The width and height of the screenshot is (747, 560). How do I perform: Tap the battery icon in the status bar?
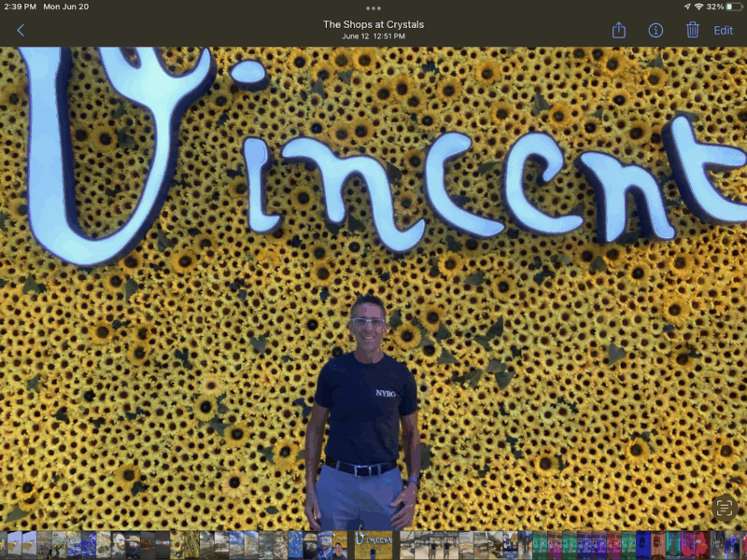[x=729, y=7]
